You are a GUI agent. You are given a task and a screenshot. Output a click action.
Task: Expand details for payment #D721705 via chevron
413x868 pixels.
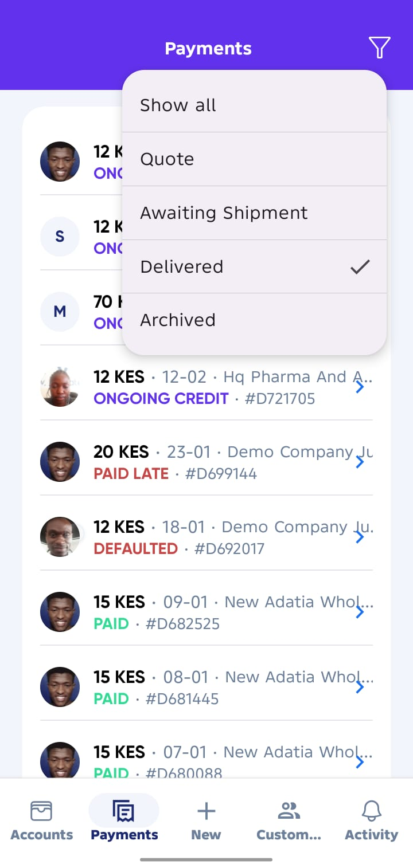click(x=360, y=387)
